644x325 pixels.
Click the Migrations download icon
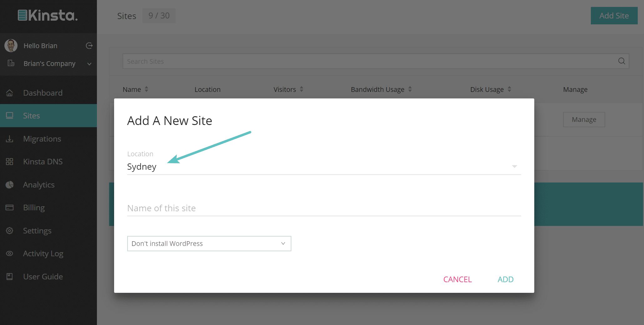(x=10, y=139)
